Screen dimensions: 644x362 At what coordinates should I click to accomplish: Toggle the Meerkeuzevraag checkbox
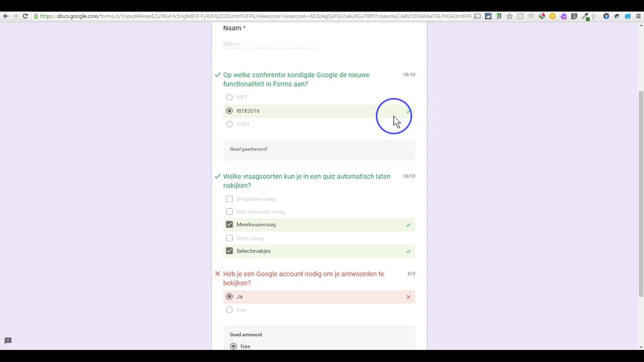point(229,224)
